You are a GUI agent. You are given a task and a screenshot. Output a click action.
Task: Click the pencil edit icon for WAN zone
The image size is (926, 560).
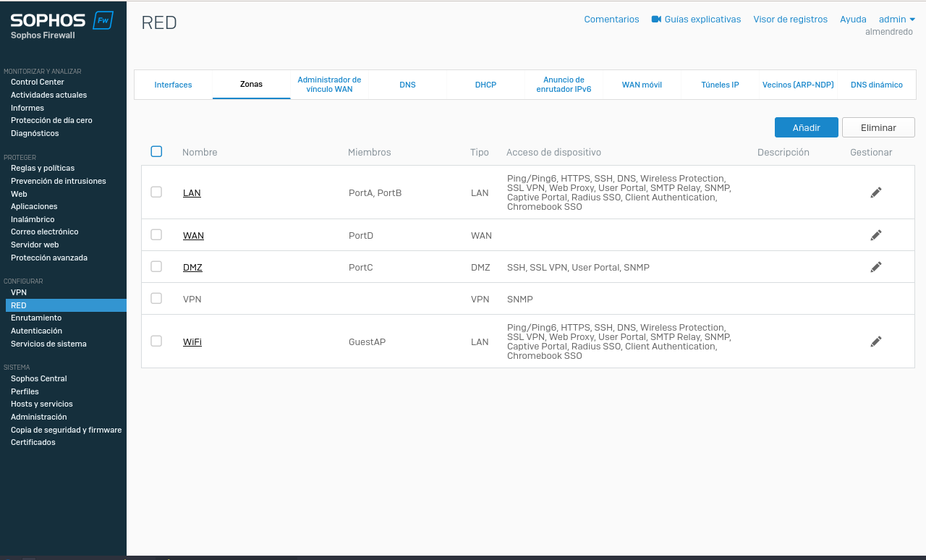875,235
